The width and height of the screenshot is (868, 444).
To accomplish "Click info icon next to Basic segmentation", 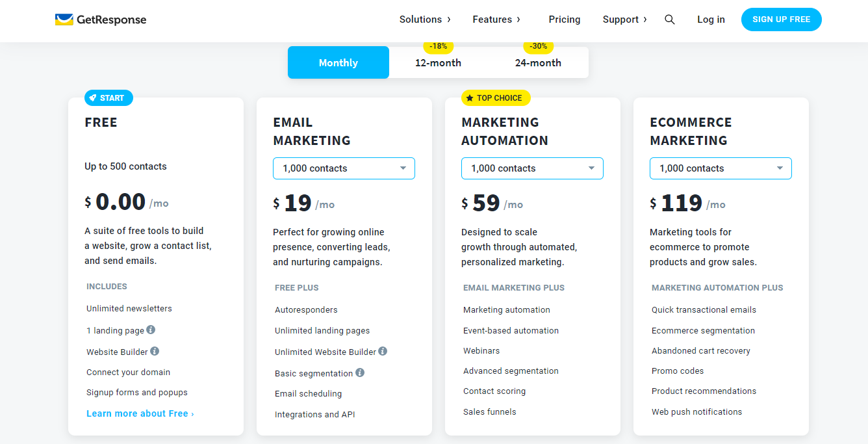I will click(x=360, y=372).
